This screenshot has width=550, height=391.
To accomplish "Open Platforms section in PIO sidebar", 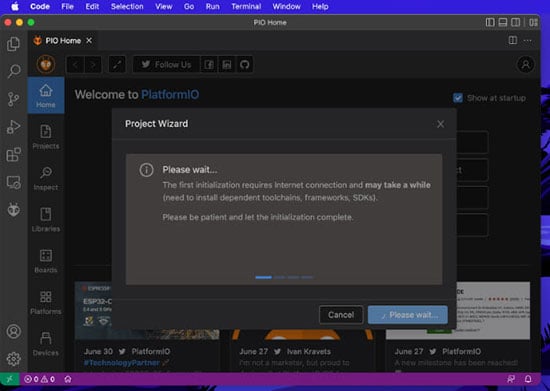I will tap(46, 302).
